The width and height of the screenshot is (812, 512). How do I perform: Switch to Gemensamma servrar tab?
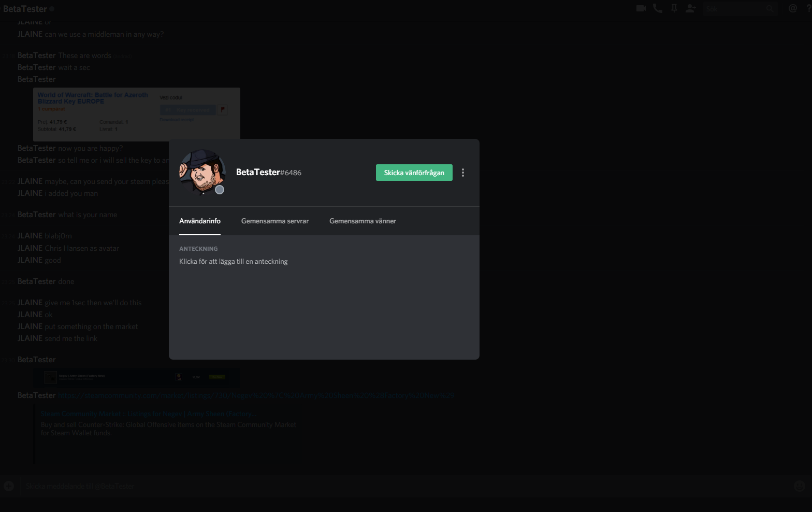click(274, 221)
